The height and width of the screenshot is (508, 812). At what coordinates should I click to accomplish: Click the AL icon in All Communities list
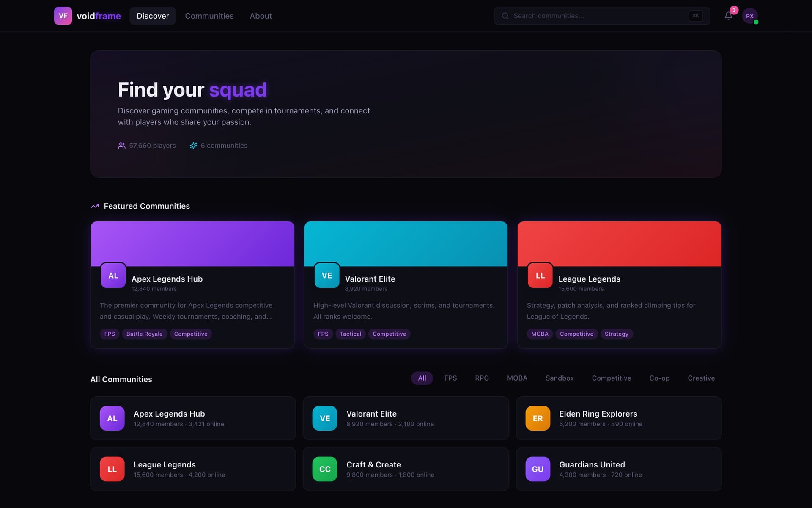112,418
